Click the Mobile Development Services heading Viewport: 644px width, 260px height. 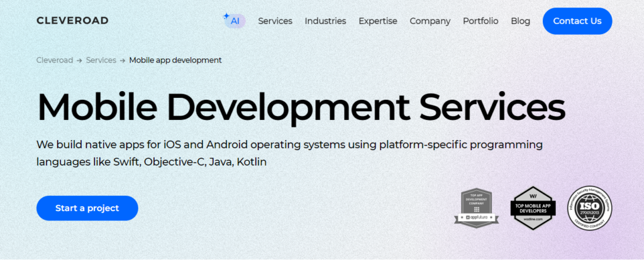coord(301,107)
